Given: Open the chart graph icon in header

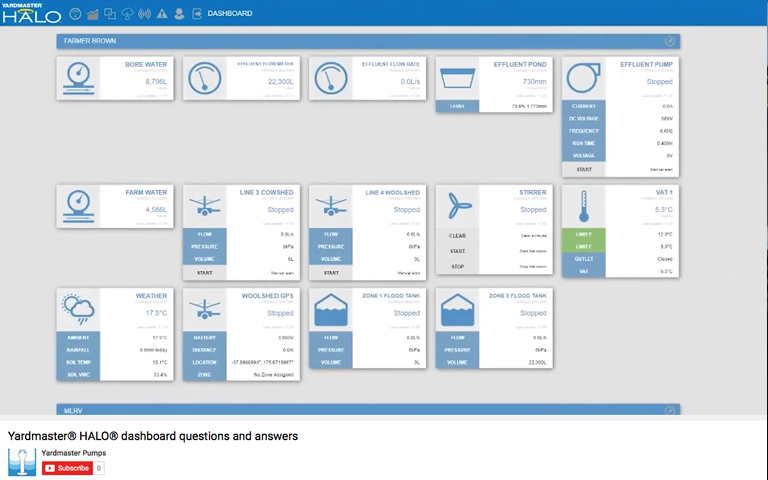Looking at the screenshot, I should [x=93, y=14].
